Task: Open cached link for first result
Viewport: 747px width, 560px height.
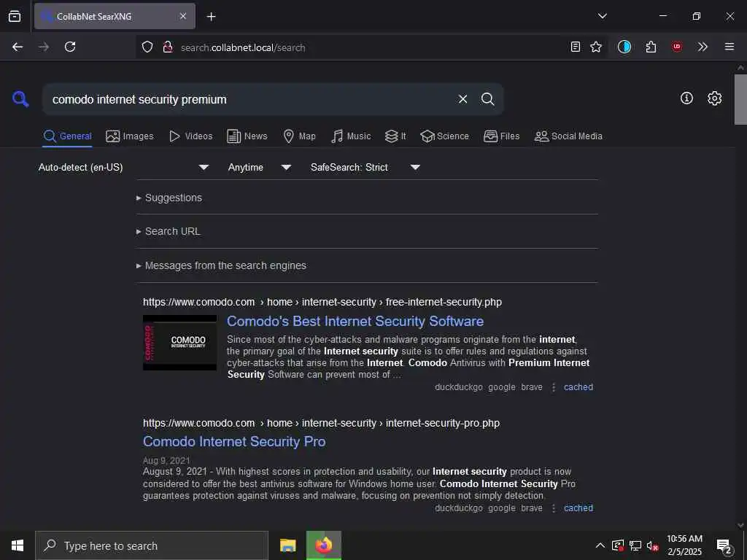Action: (578, 387)
